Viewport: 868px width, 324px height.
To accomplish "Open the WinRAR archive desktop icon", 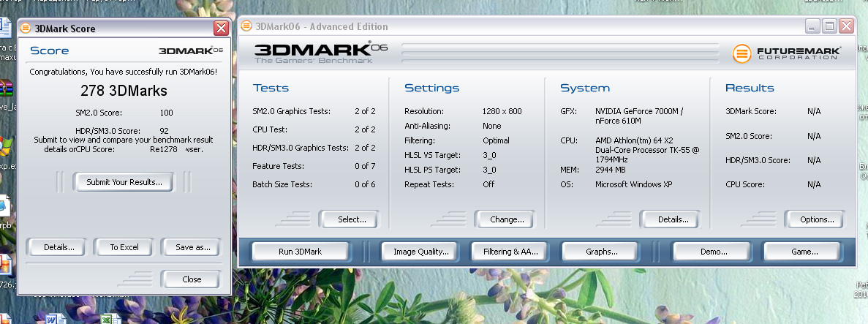I will click(x=7, y=90).
